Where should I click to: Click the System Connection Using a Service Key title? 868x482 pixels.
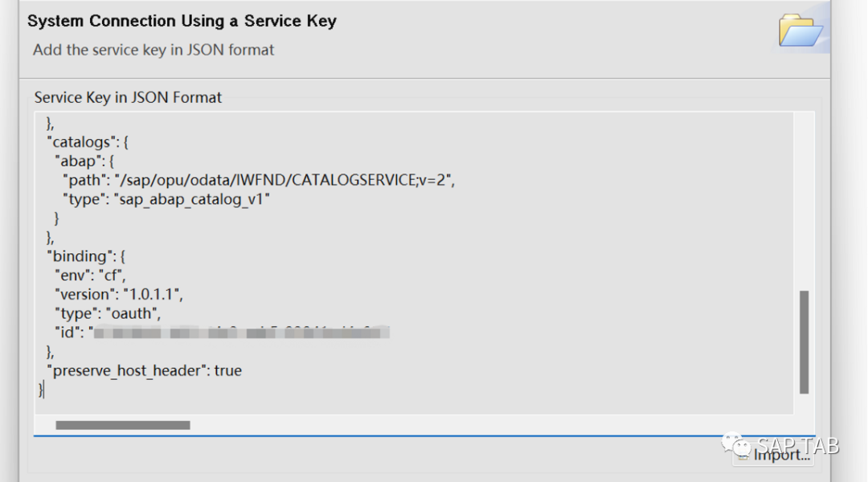tap(182, 21)
